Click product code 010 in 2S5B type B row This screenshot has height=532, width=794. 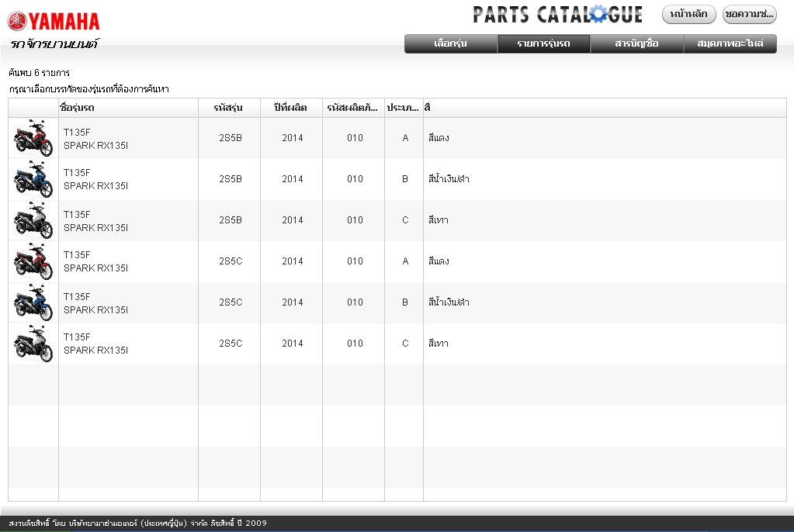tap(355, 178)
